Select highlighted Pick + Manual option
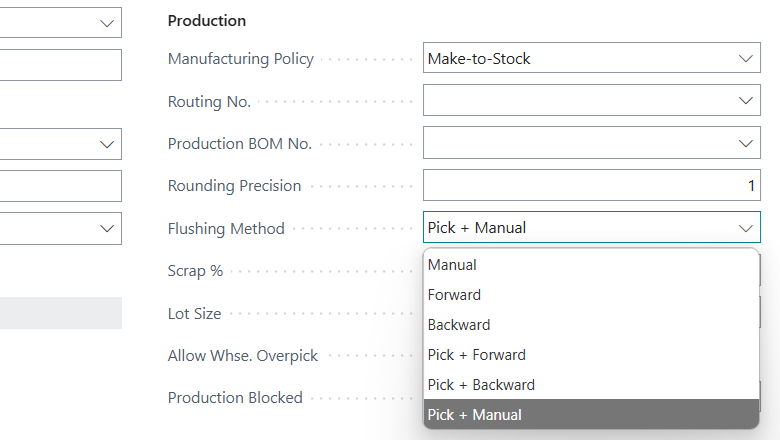This screenshot has height=440, width=780. click(x=474, y=415)
